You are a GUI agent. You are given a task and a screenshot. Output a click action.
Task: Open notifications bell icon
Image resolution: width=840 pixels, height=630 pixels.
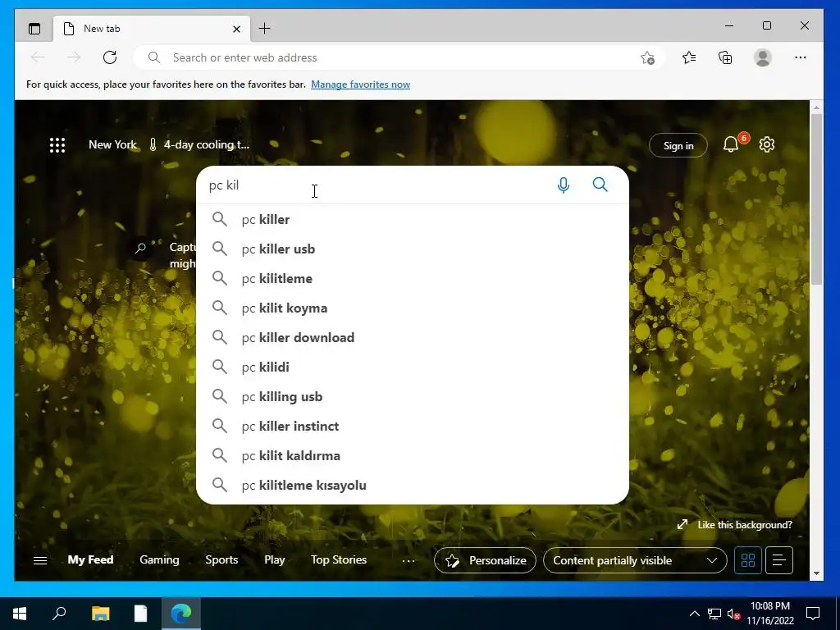(731, 144)
